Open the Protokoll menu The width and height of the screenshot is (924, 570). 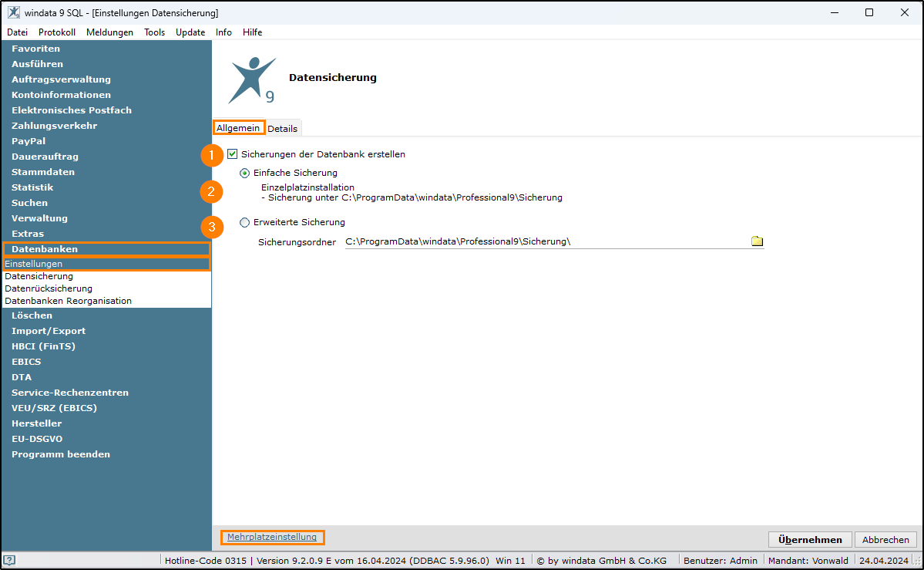pyautogui.click(x=57, y=32)
